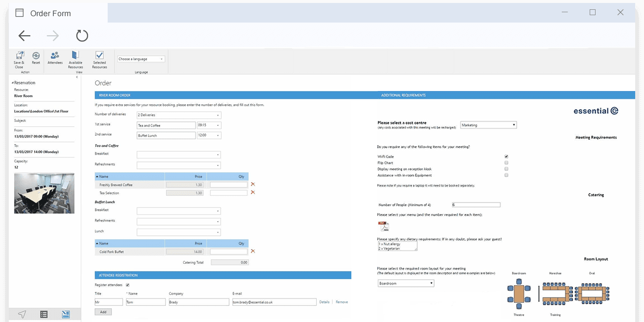Viewport: 644px width, 322px height.
Task: Click the River Room resource name
Action: click(23, 96)
